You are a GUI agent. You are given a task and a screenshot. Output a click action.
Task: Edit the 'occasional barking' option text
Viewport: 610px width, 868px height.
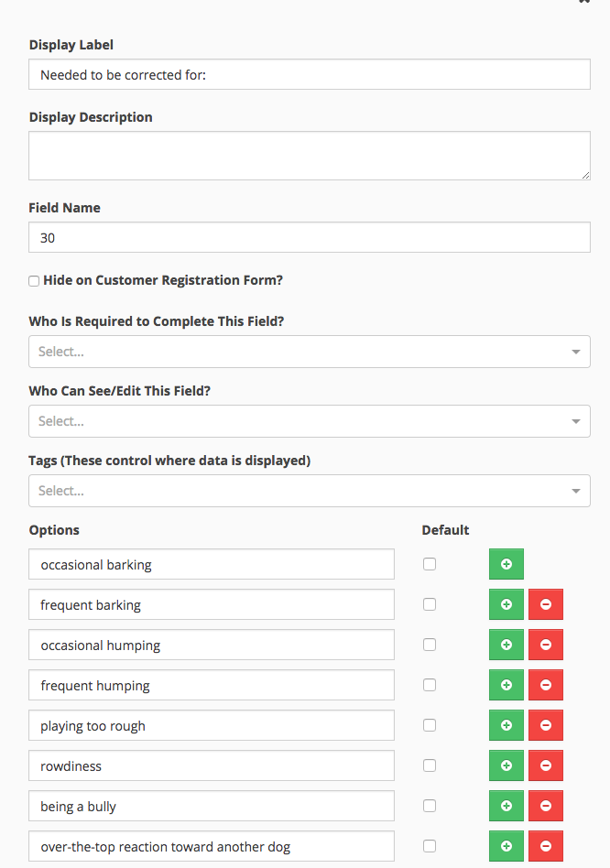[x=212, y=564]
